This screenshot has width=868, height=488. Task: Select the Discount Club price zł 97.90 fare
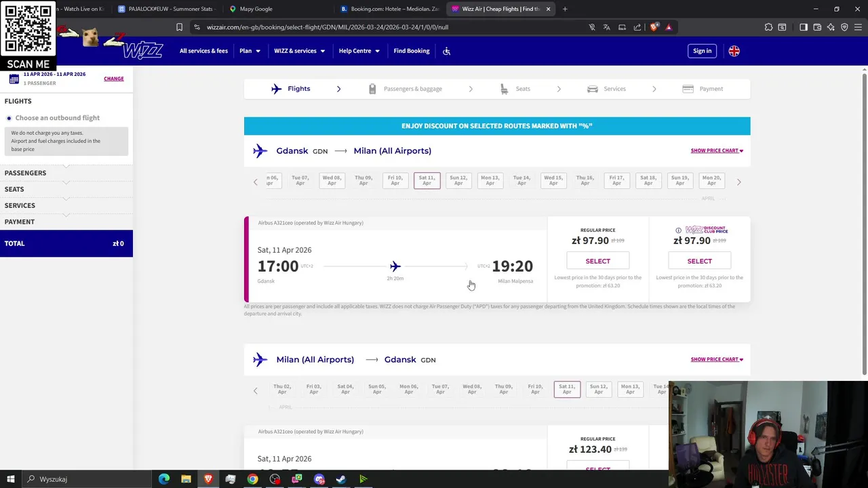pyautogui.click(x=699, y=261)
